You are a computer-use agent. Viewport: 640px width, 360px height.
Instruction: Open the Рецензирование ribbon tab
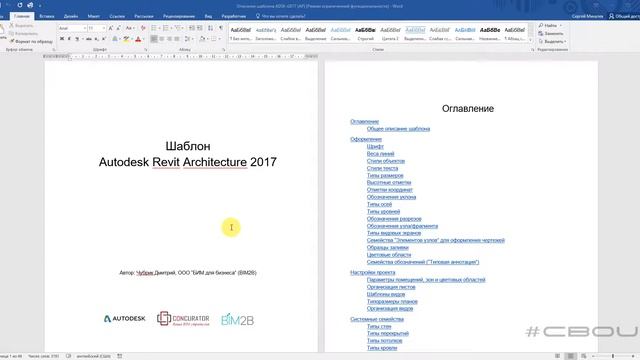tap(179, 16)
